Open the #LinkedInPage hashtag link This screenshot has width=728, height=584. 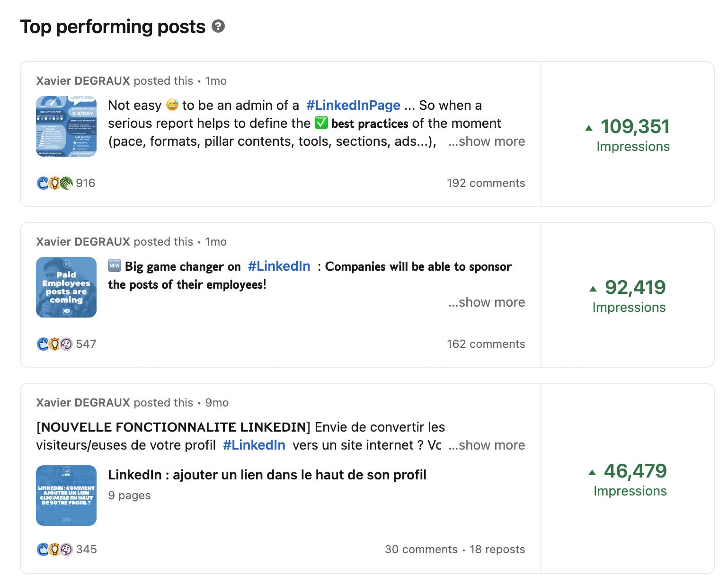pyautogui.click(x=353, y=105)
